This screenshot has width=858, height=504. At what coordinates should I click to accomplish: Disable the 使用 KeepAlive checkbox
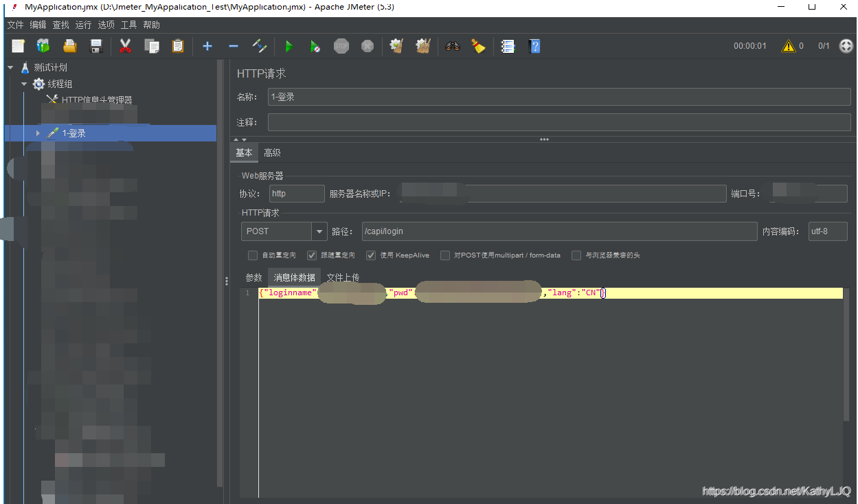point(371,255)
